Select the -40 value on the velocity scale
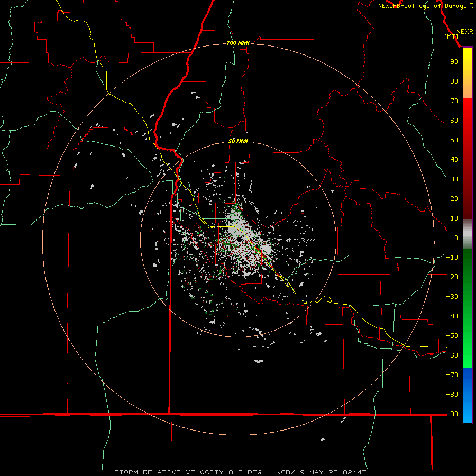The height and width of the screenshot is (476, 476). tap(452, 316)
